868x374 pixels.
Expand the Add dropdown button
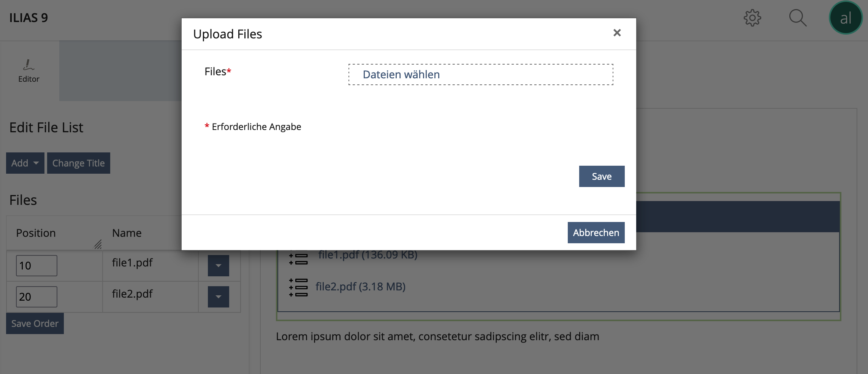(25, 163)
